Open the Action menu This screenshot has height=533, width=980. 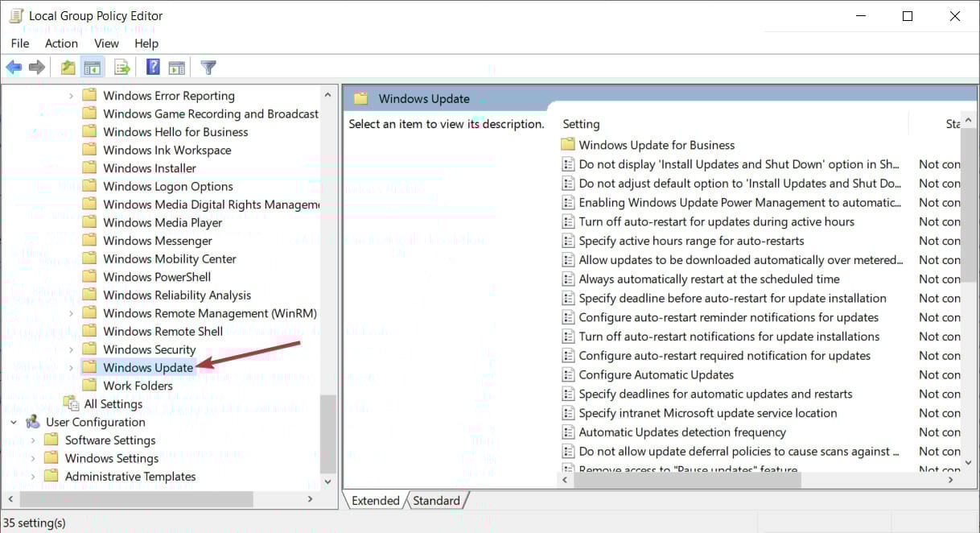[x=61, y=43]
